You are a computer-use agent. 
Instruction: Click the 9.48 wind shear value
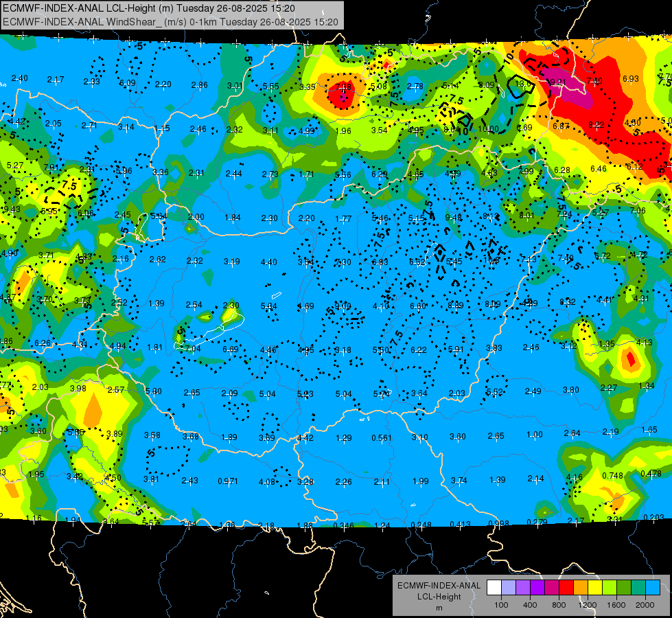(x=454, y=218)
